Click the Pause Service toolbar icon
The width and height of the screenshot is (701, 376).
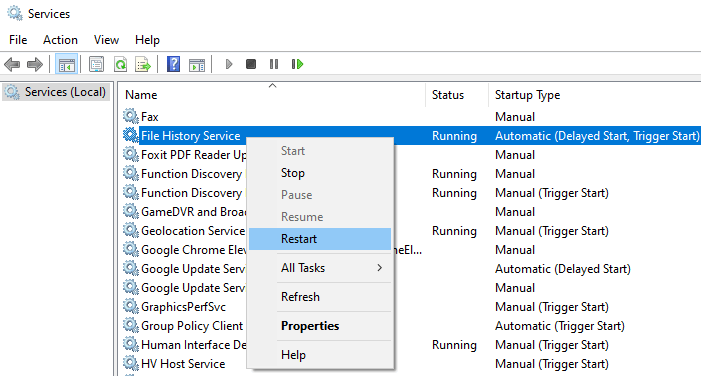coord(274,64)
